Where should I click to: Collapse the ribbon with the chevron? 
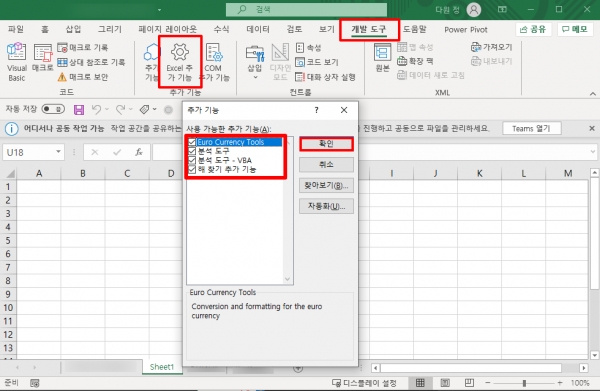[x=593, y=94]
